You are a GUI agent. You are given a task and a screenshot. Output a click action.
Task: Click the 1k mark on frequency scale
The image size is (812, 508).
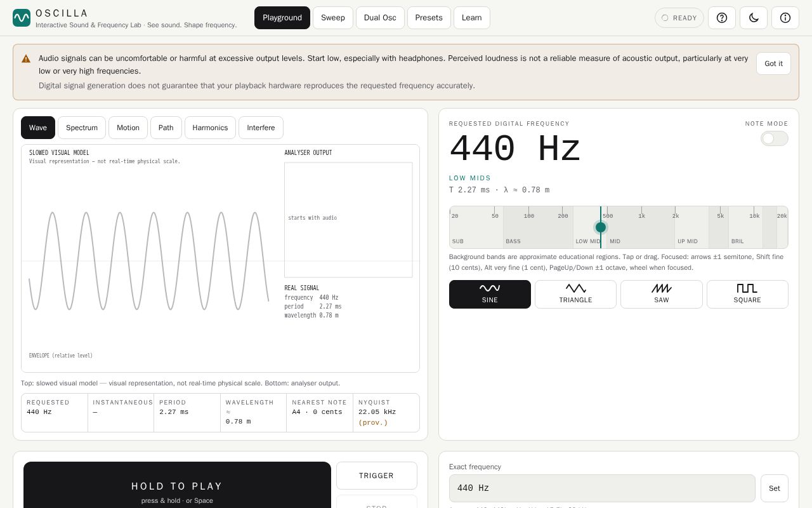[641, 216]
